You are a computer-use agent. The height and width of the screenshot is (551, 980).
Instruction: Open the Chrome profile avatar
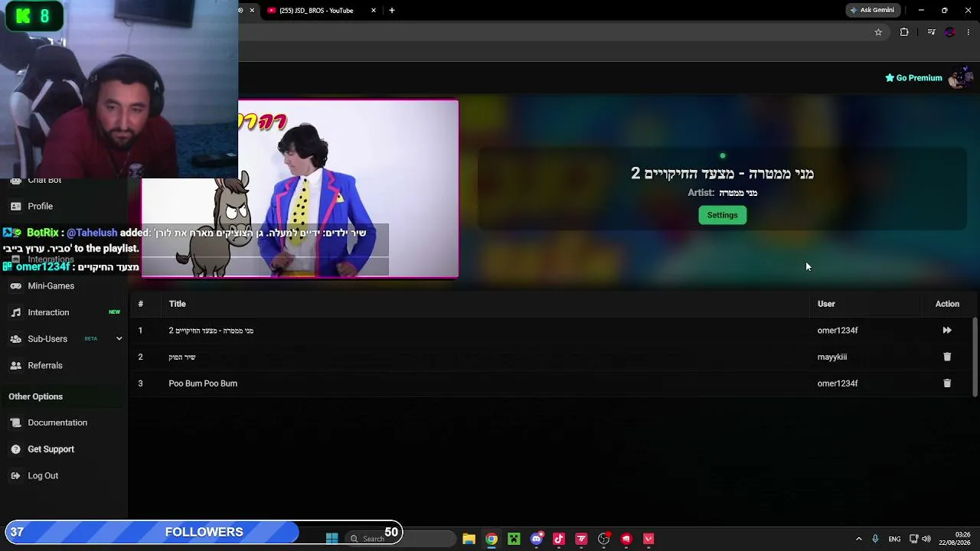[x=950, y=32]
